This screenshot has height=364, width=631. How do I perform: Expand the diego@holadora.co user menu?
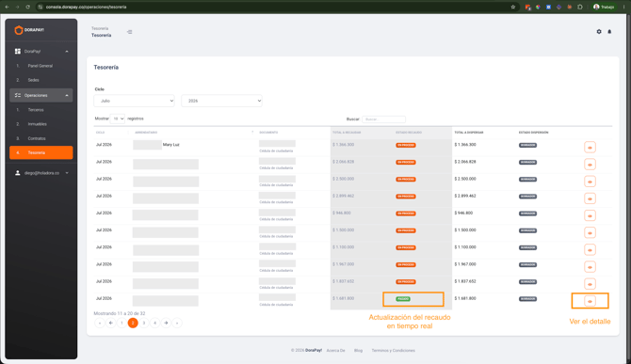point(41,173)
